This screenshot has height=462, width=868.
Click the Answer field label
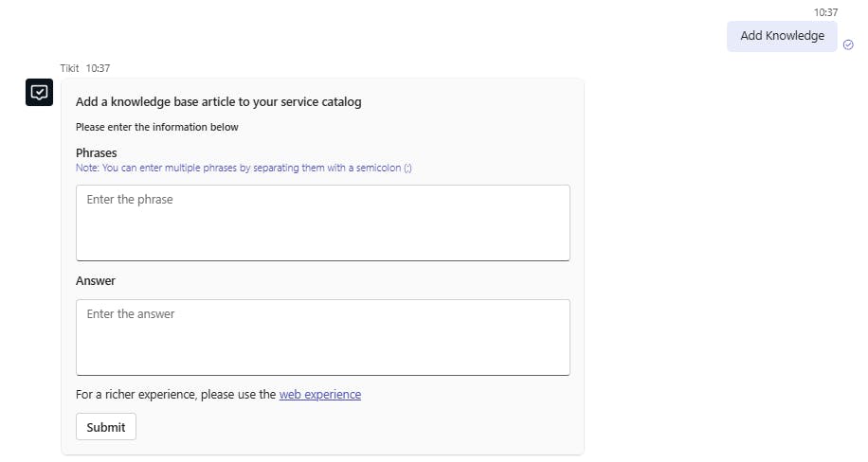pyautogui.click(x=96, y=281)
